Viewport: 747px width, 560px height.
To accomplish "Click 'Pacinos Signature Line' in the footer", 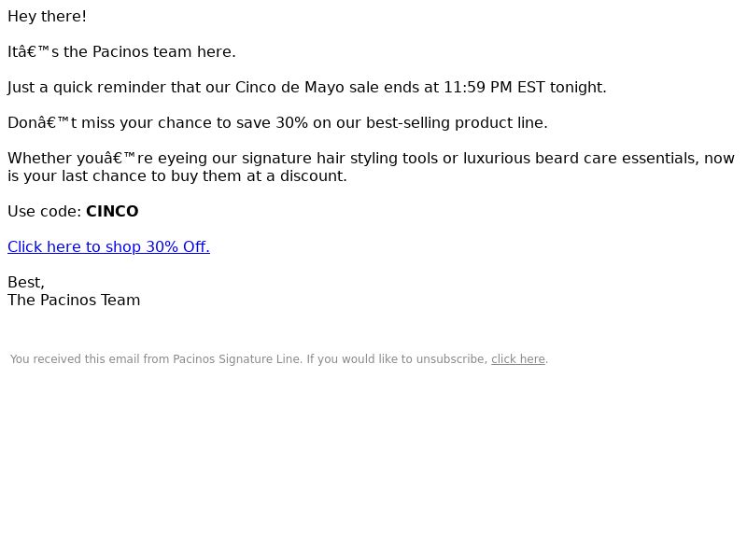I will [x=237, y=359].
